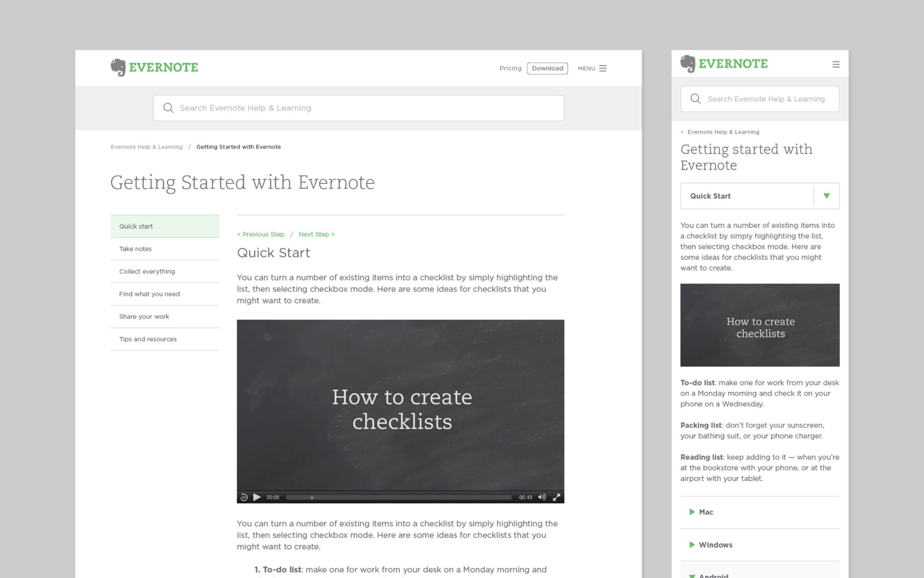Click the mobile Getting started with Evernote title
Screen dimensions: 924x578
tap(746, 157)
